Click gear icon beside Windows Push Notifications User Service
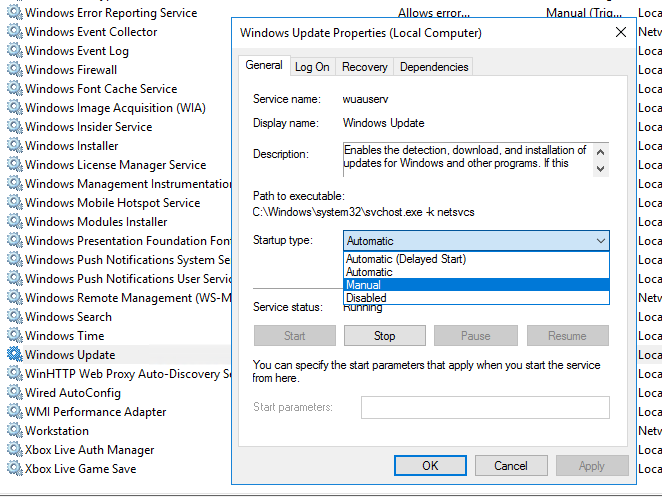662x497 pixels. pos(15,279)
